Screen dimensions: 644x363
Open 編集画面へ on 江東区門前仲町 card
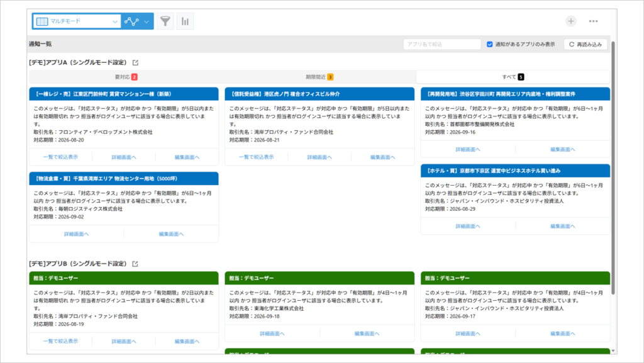click(187, 157)
